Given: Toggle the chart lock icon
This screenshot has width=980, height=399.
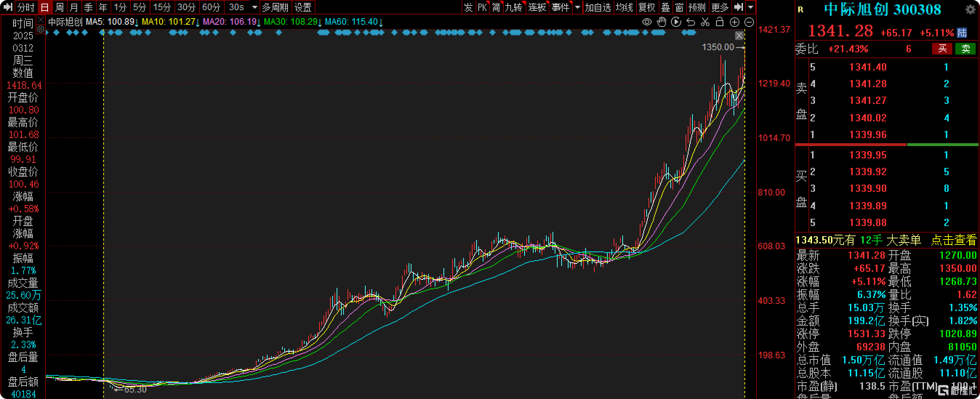Looking at the screenshot, I should 719,22.
